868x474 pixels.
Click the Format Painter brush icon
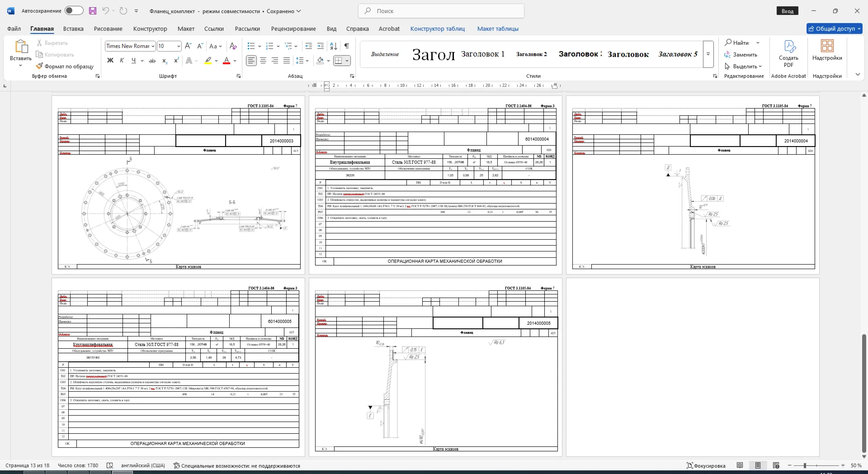click(39, 66)
